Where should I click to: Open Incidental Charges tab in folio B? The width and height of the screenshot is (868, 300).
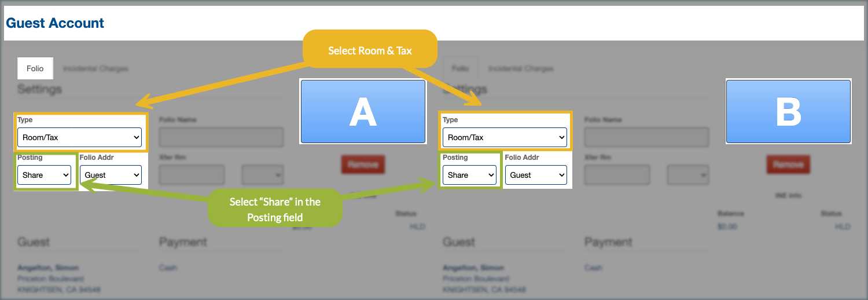pyautogui.click(x=521, y=68)
